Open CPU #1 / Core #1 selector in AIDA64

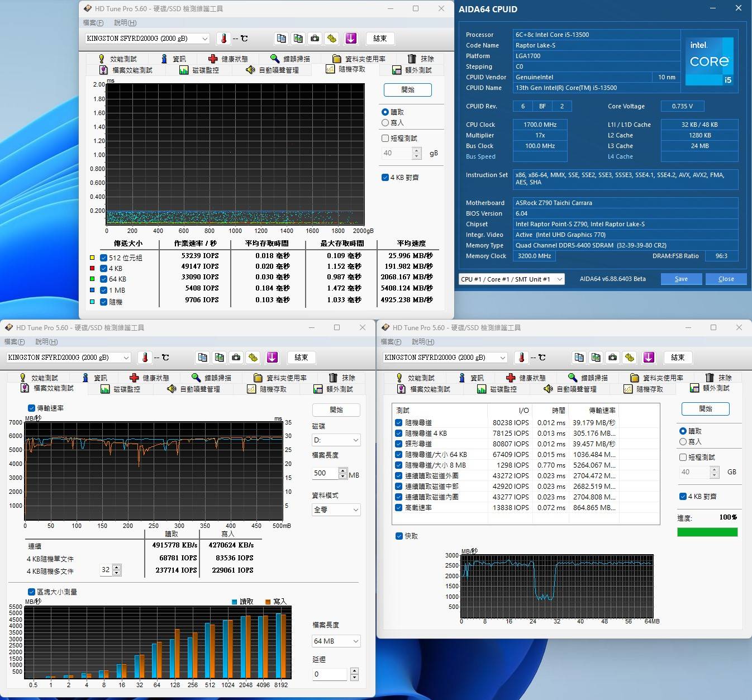tap(512, 279)
